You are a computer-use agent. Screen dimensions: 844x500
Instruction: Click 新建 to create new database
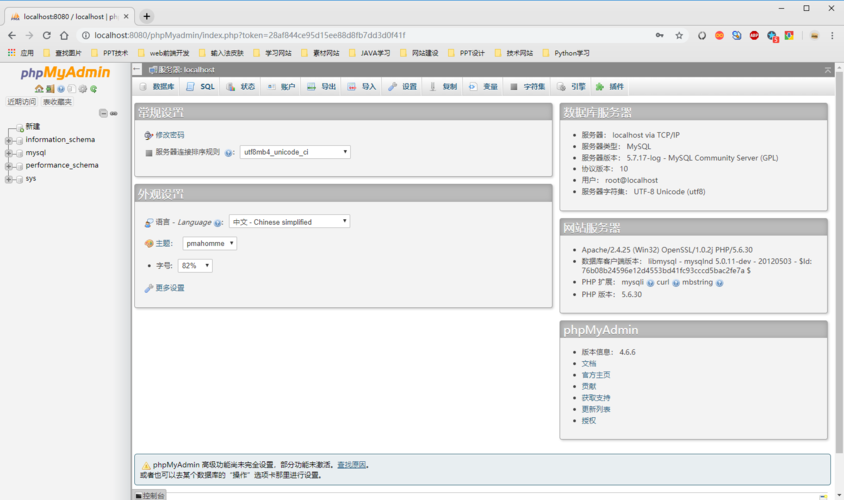pyautogui.click(x=33, y=126)
